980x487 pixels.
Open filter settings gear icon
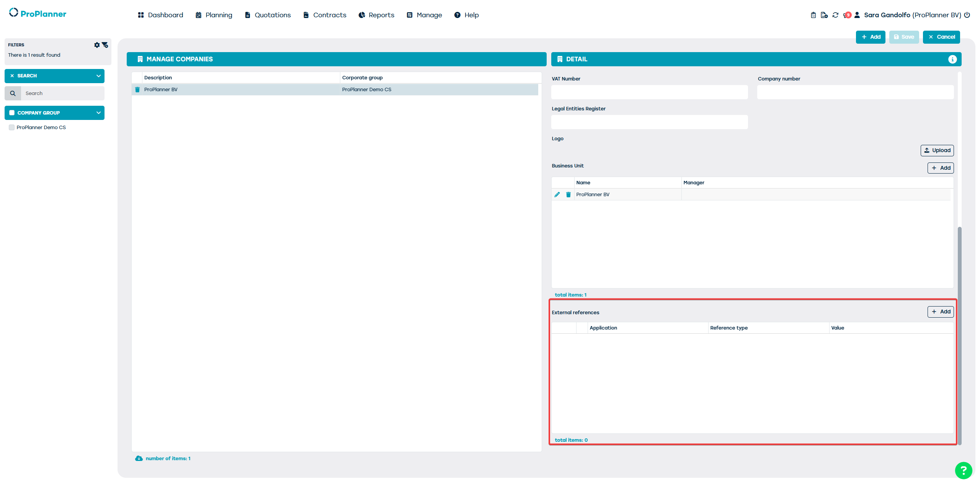click(x=97, y=45)
